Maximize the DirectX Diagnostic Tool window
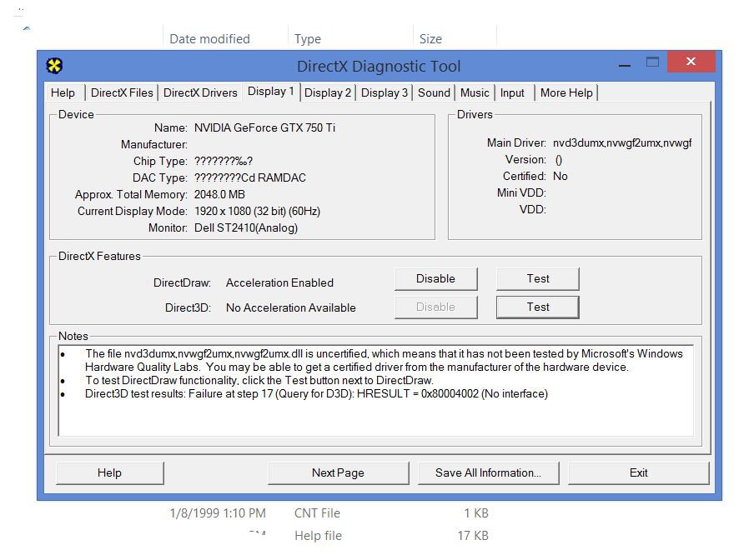 pos(652,62)
